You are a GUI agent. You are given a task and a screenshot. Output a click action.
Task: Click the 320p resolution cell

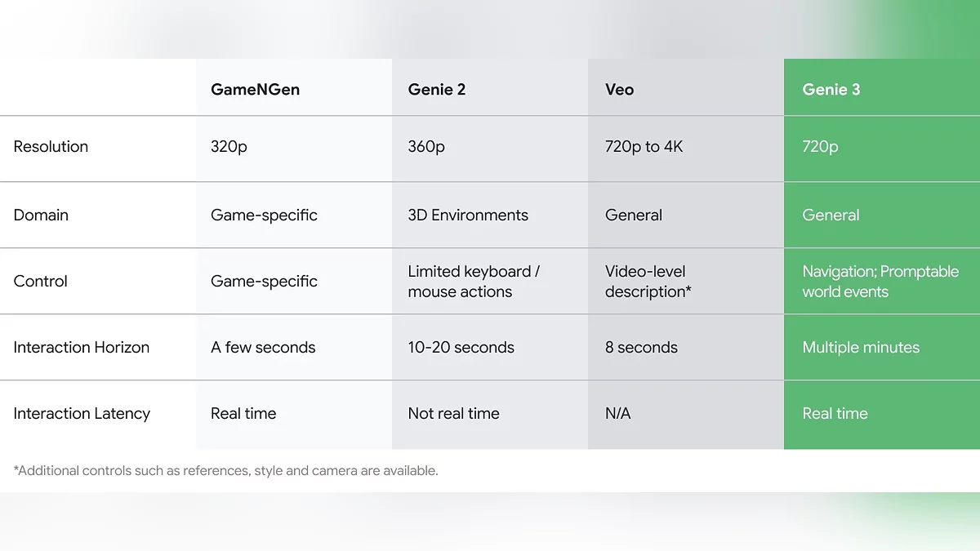229,147
